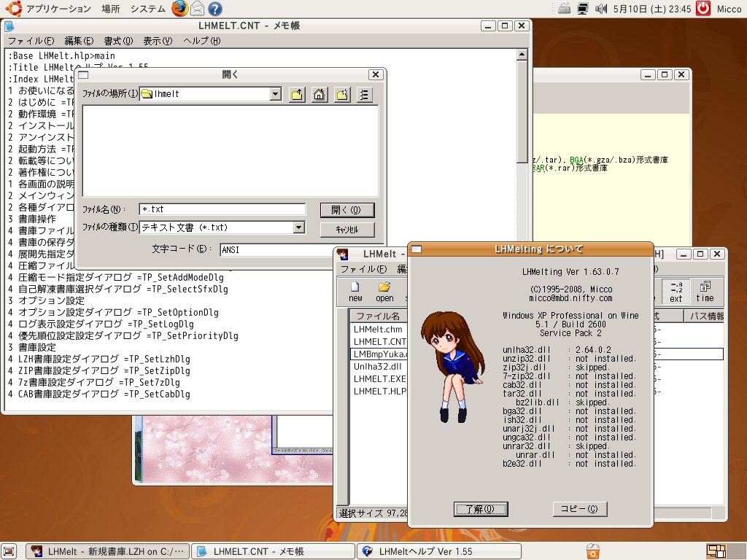
Task: Click the Notepad vertical scrollbar up arrow
Action: coord(522,55)
